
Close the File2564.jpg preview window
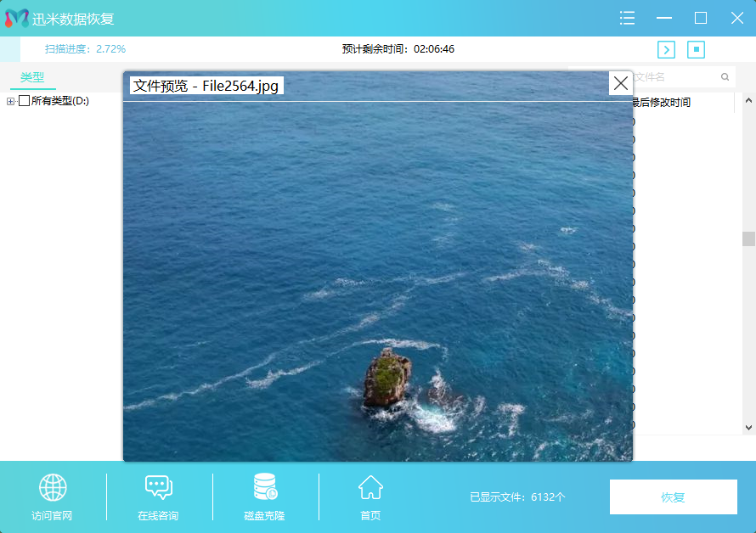coord(621,83)
